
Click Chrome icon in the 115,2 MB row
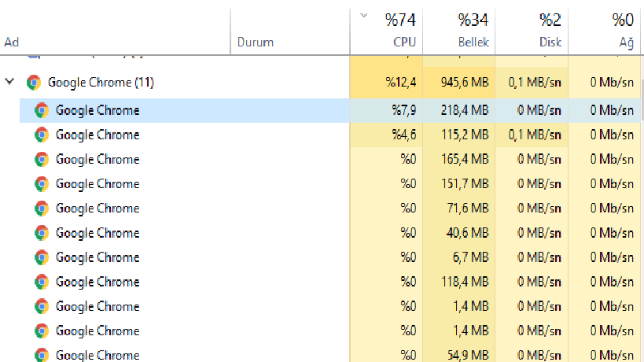click(x=42, y=135)
